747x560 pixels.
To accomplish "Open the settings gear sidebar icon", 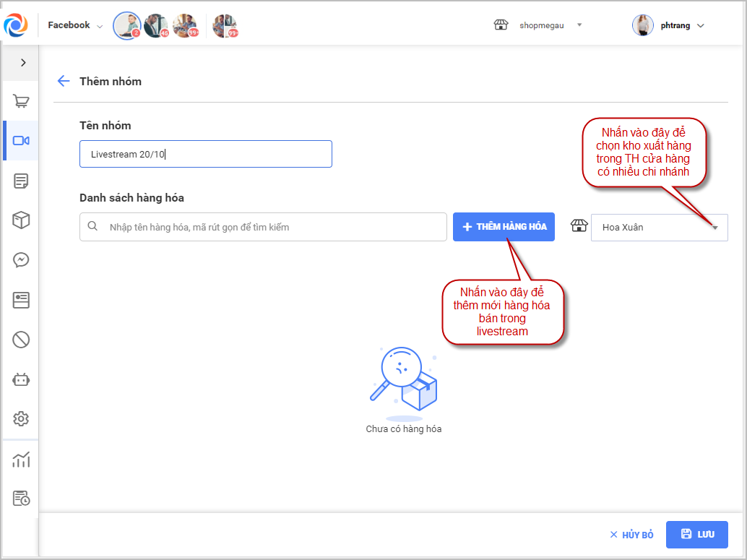I will [21, 418].
